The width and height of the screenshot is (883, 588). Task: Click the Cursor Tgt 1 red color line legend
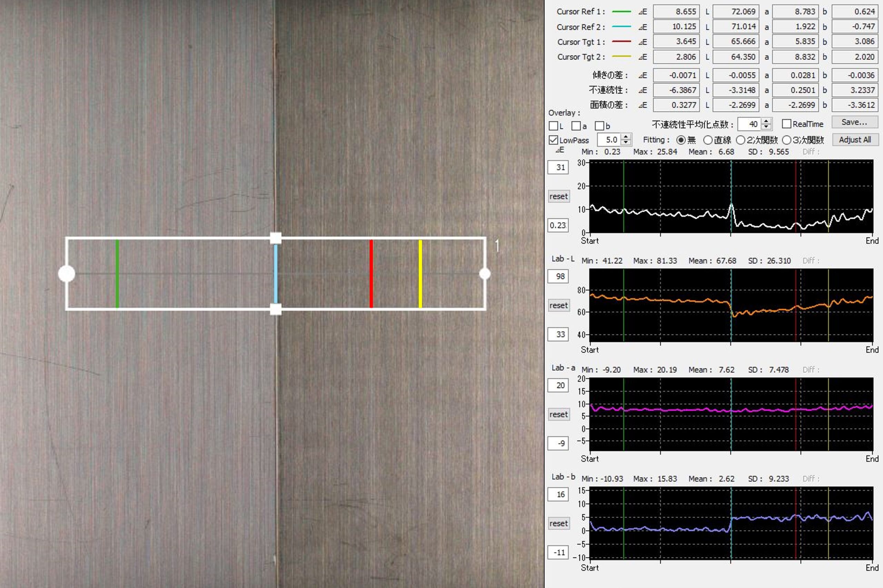point(622,41)
